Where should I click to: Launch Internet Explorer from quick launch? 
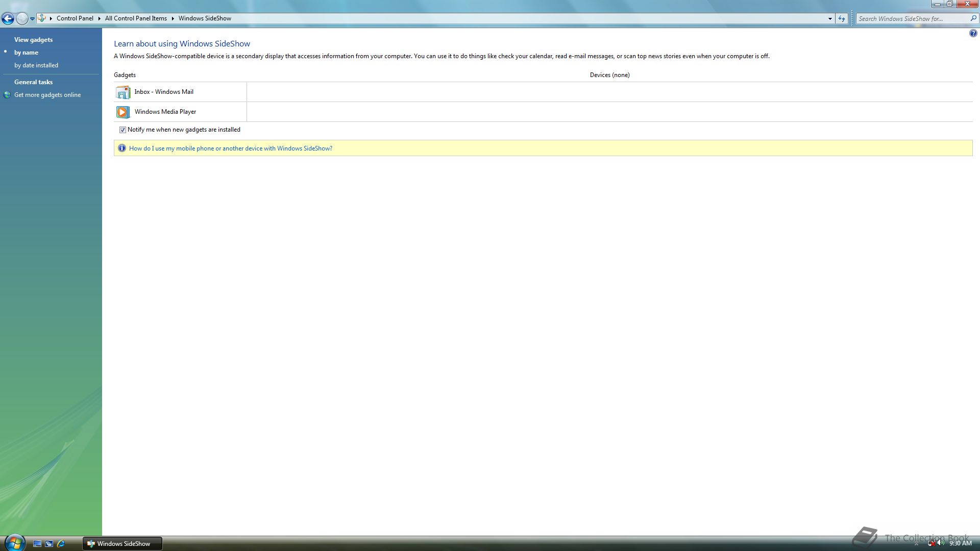pos(61,544)
